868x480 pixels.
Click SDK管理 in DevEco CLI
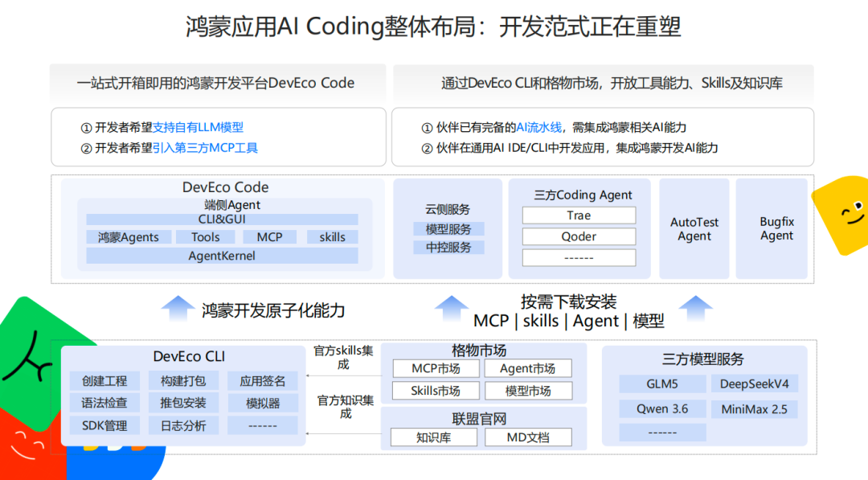[104, 426]
